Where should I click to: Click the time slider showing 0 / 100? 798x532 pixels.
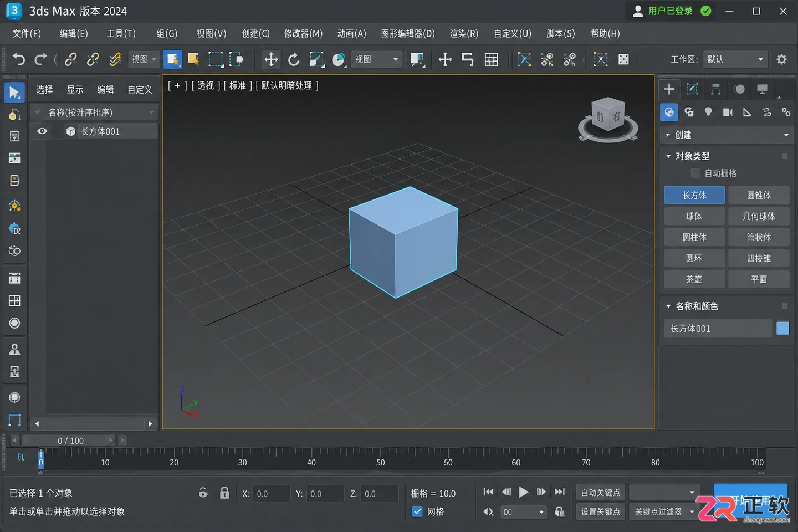pos(70,441)
